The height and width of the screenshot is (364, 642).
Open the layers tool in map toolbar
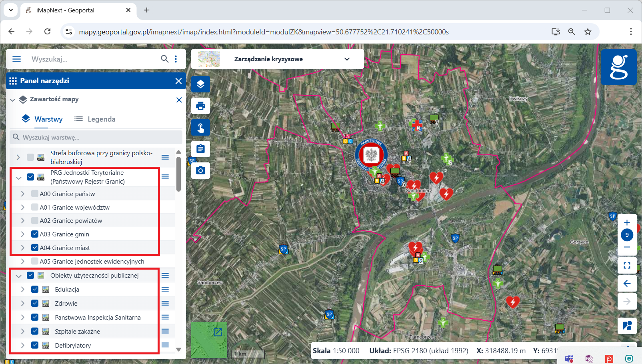[200, 84]
